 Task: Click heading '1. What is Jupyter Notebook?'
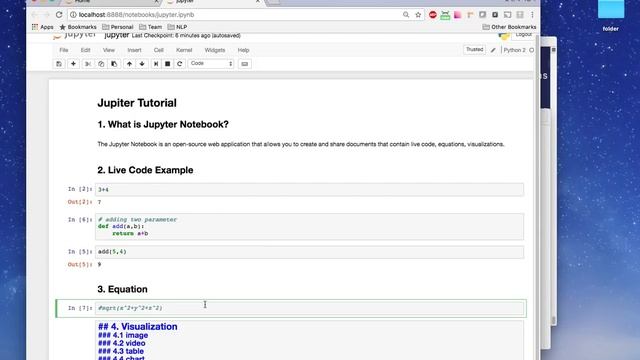pyautogui.click(x=163, y=124)
